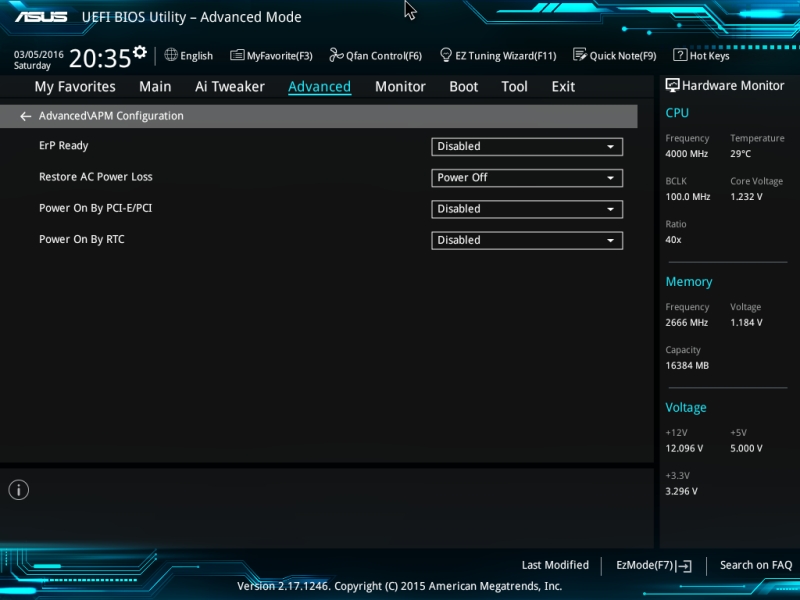
Task: Open the Tool tab
Action: [x=514, y=87]
